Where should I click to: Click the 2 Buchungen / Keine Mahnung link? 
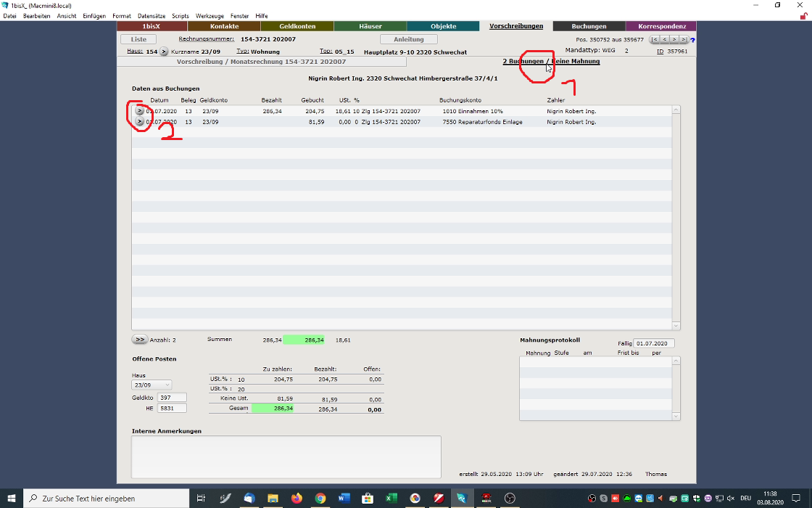click(551, 62)
